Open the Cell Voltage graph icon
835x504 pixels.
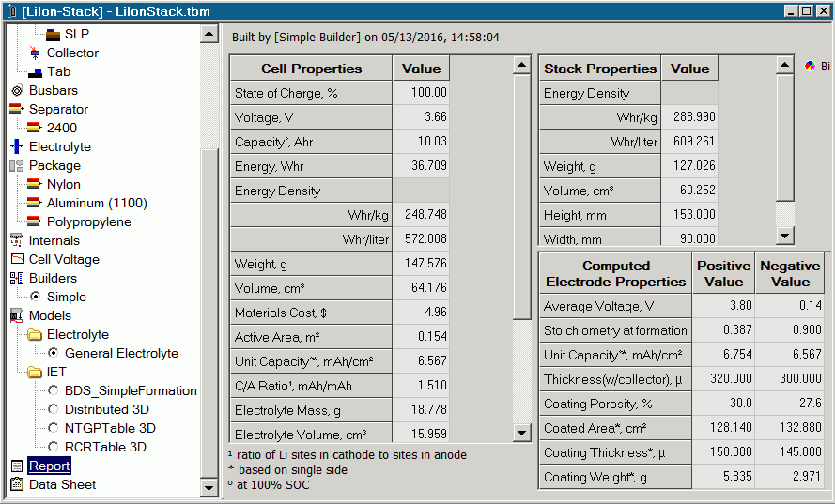pyautogui.click(x=16, y=260)
